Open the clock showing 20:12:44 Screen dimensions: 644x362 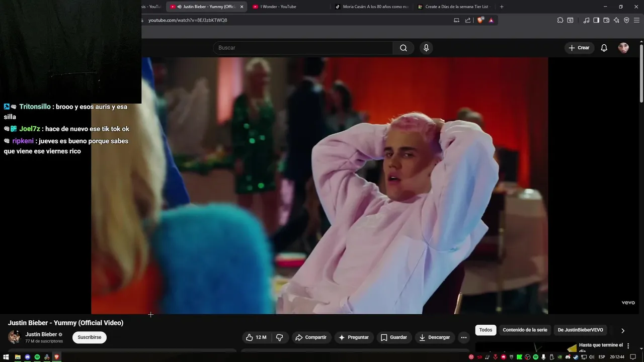click(x=617, y=357)
